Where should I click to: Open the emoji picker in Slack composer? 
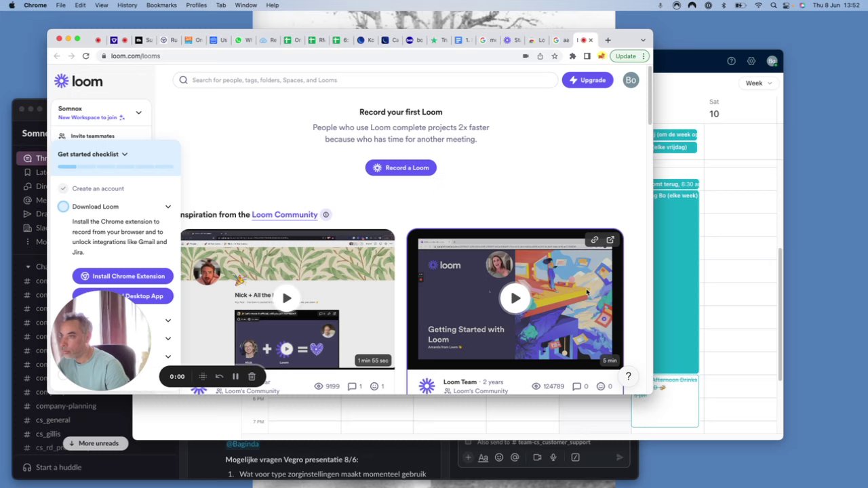coord(499,457)
